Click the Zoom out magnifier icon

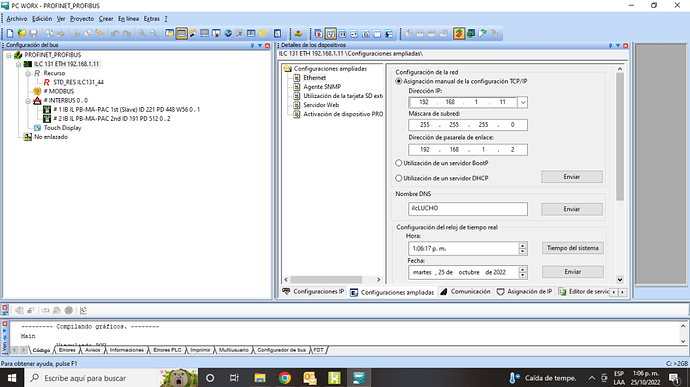click(x=154, y=33)
